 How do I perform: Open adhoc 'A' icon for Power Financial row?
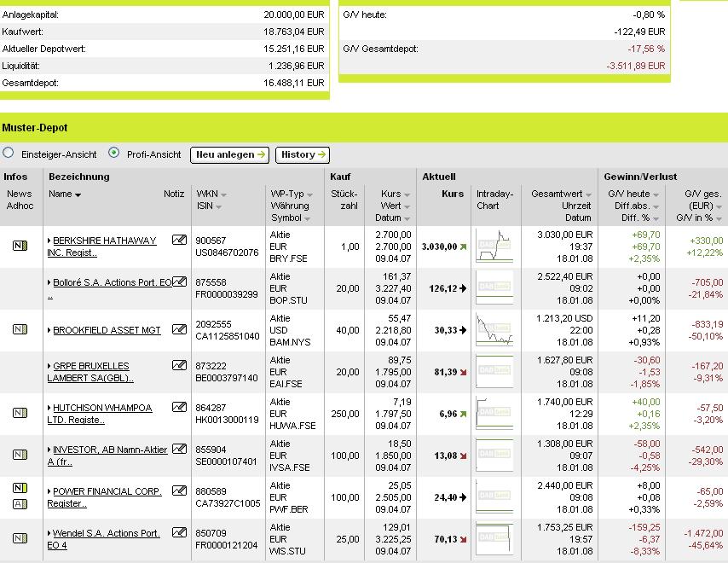point(20,504)
